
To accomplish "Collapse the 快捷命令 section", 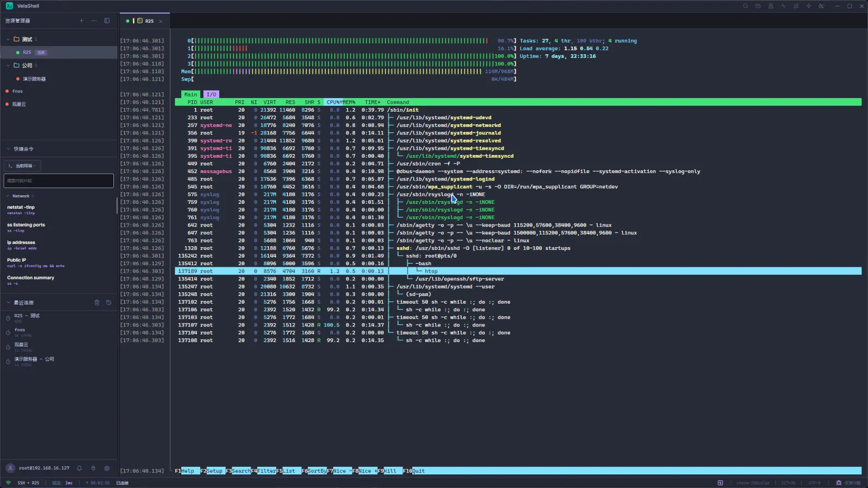I will (x=8, y=149).
